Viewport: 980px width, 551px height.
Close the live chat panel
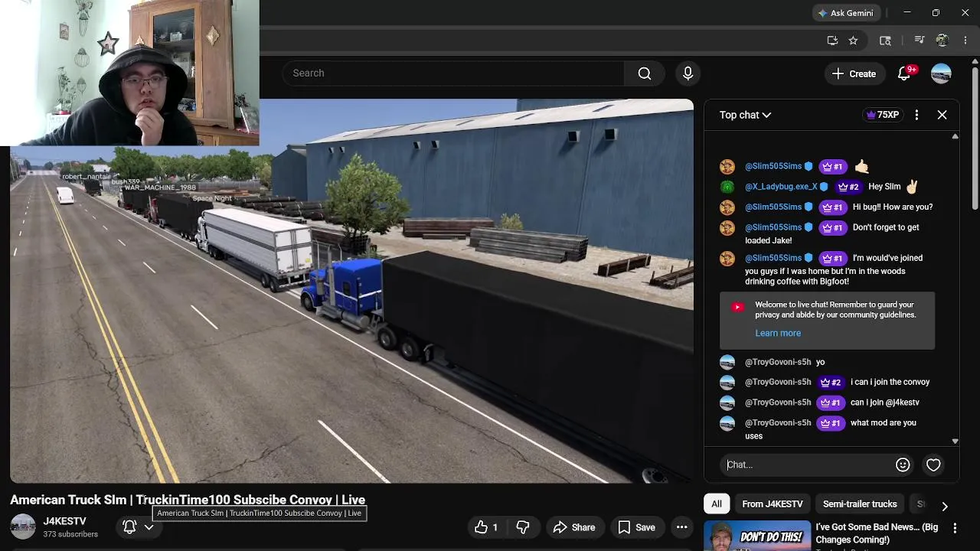(942, 115)
